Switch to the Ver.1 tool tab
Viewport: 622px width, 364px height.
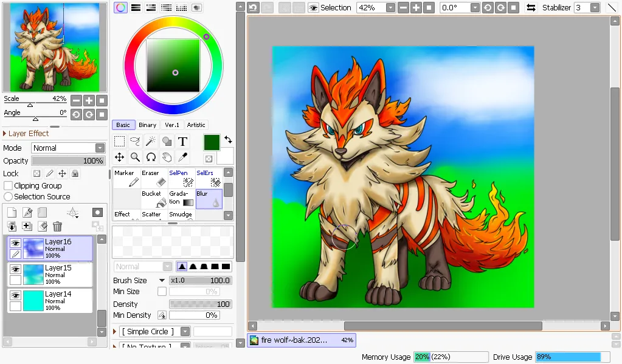click(x=171, y=125)
